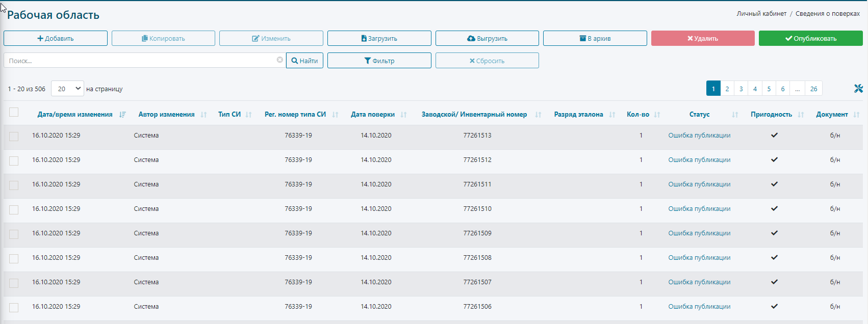Image resolution: width=868 pixels, height=324 pixels.
Task: Click sort icon for Пригодность column
Action: click(x=801, y=115)
